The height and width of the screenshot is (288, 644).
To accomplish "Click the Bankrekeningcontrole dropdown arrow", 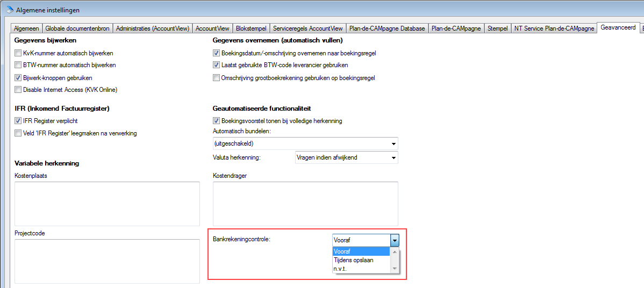I will click(394, 240).
